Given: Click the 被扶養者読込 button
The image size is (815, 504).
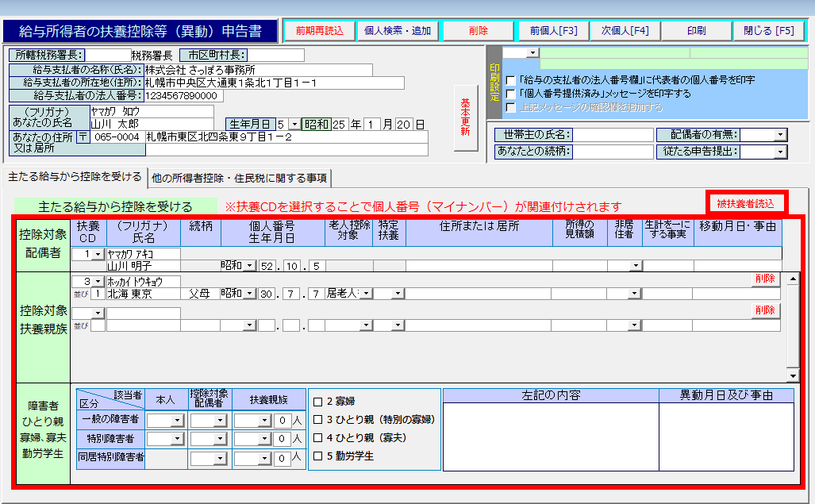Looking at the screenshot, I should [x=745, y=204].
